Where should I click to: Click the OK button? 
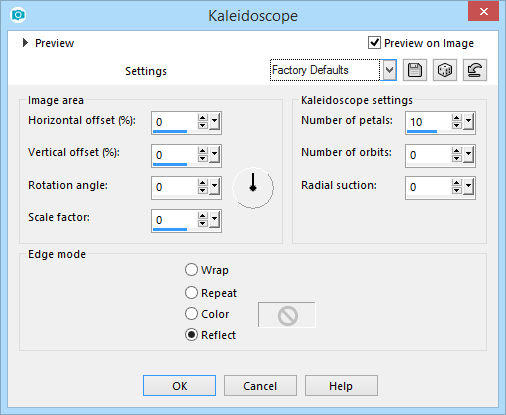click(x=179, y=386)
